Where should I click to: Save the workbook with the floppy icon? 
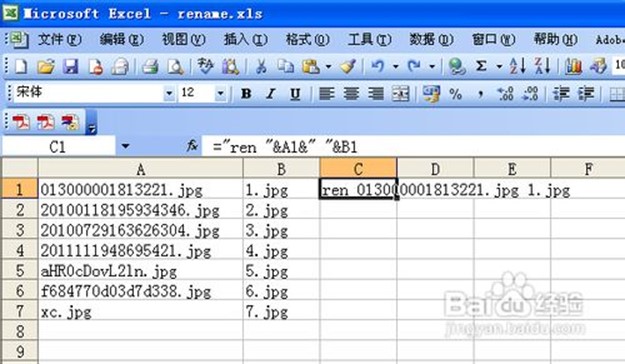pyautogui.click(x=71, y=66)
